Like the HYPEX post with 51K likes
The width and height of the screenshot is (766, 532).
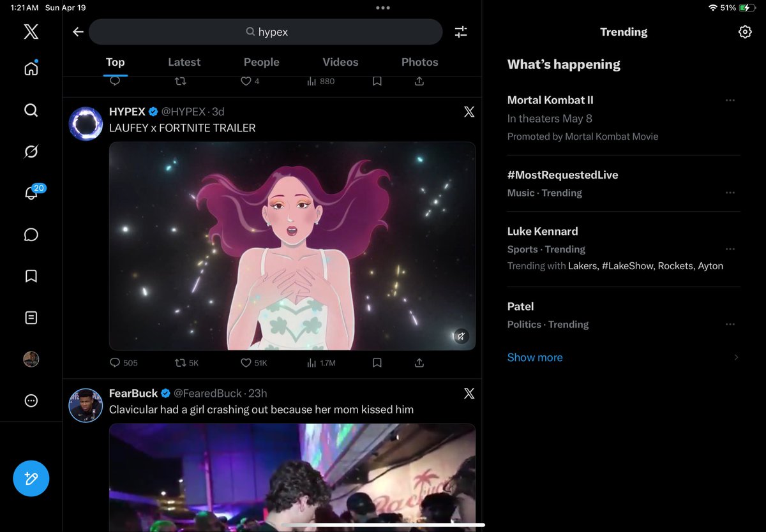[x=253, y=363]
